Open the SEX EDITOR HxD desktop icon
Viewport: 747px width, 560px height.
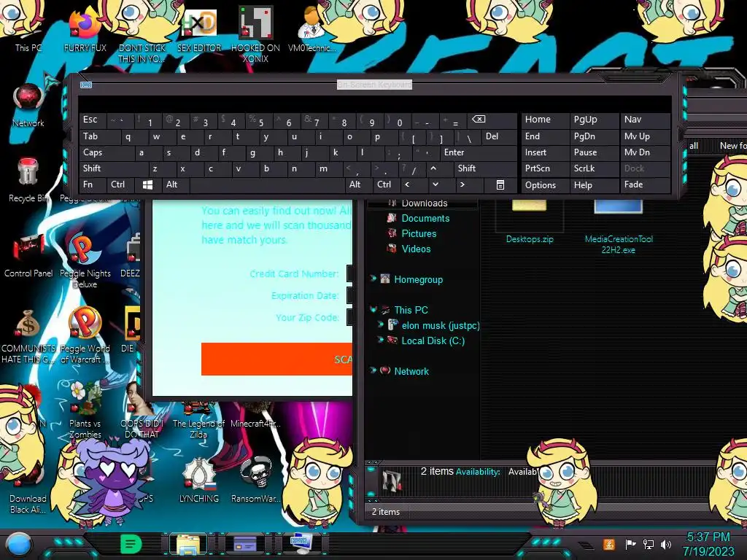tap(198, 29)
